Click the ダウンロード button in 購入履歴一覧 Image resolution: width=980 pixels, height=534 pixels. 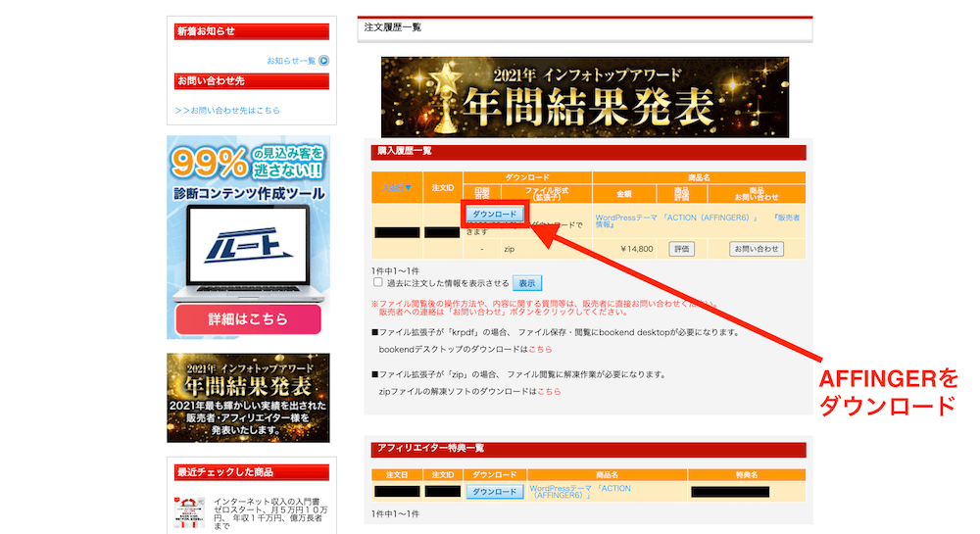click(x=494, y=215)
